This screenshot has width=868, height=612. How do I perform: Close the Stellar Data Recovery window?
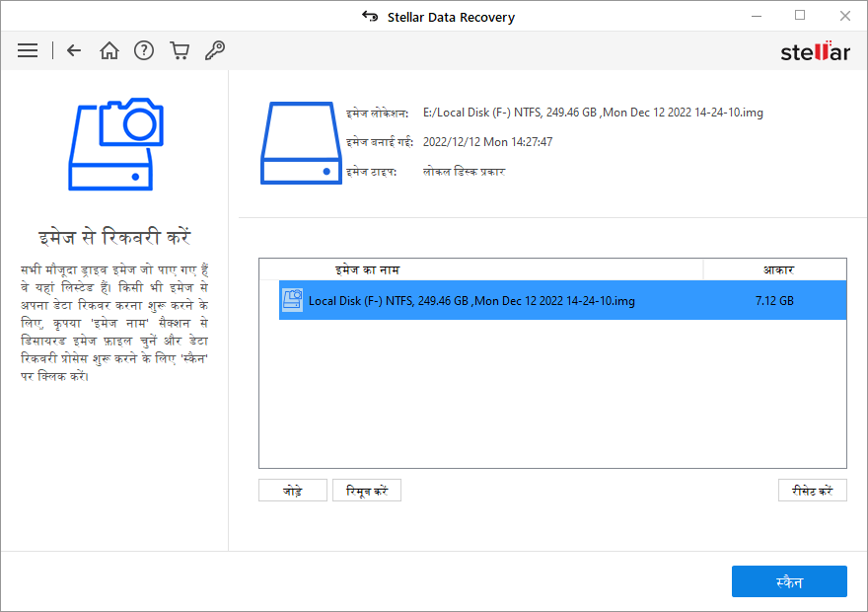click(x=844, y=16)
